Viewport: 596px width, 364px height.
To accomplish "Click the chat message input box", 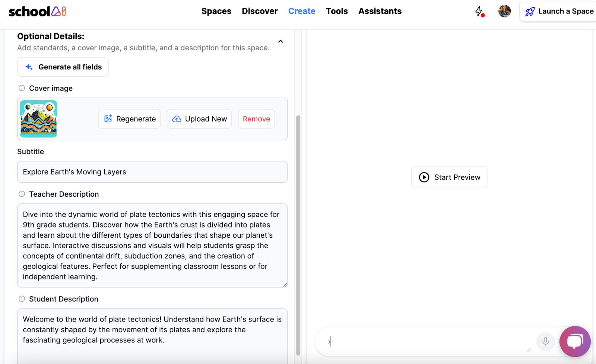I will pos(428,341).
